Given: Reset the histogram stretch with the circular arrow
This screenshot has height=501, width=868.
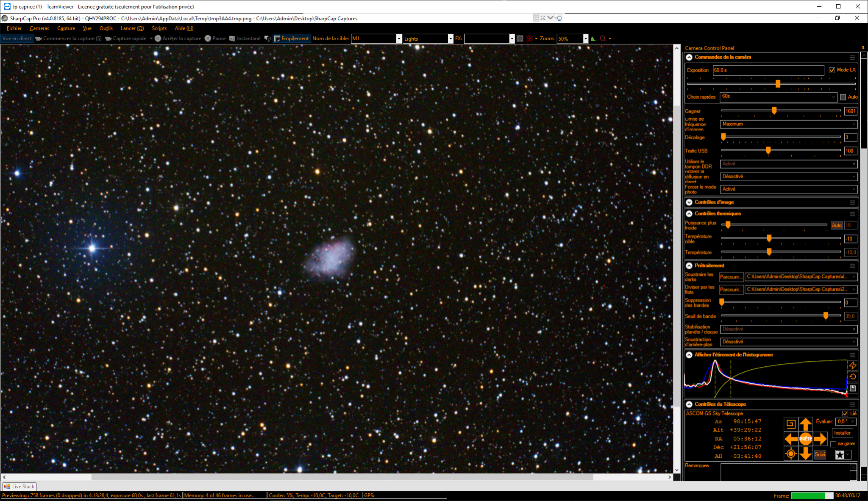Looking at the screenshot, I should 853,376.
